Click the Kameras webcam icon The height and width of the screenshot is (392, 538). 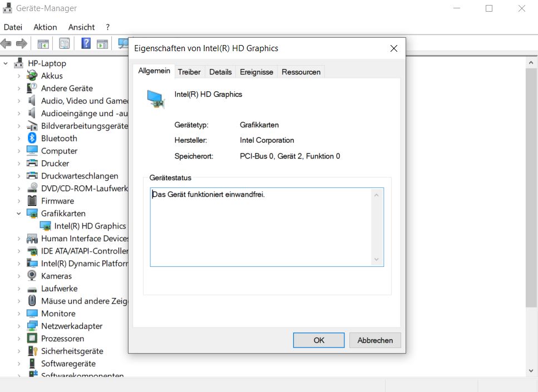click(x=32, y=276)
